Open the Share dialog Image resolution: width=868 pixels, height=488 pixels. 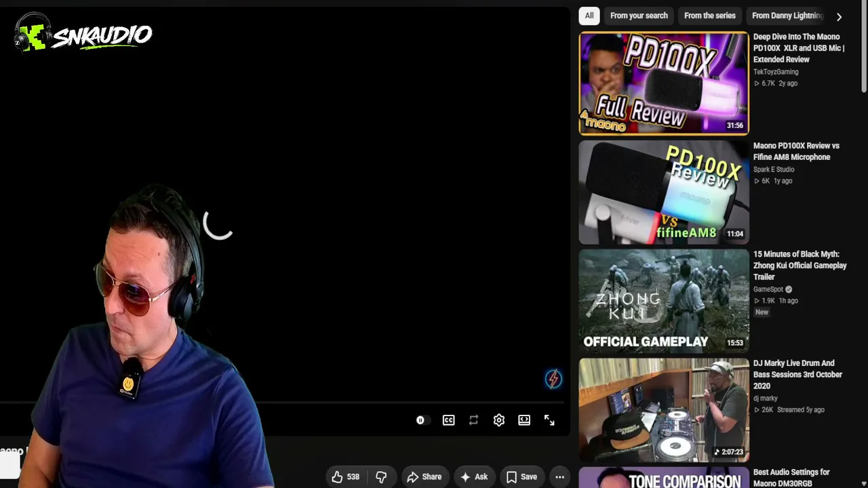[424, 477]
